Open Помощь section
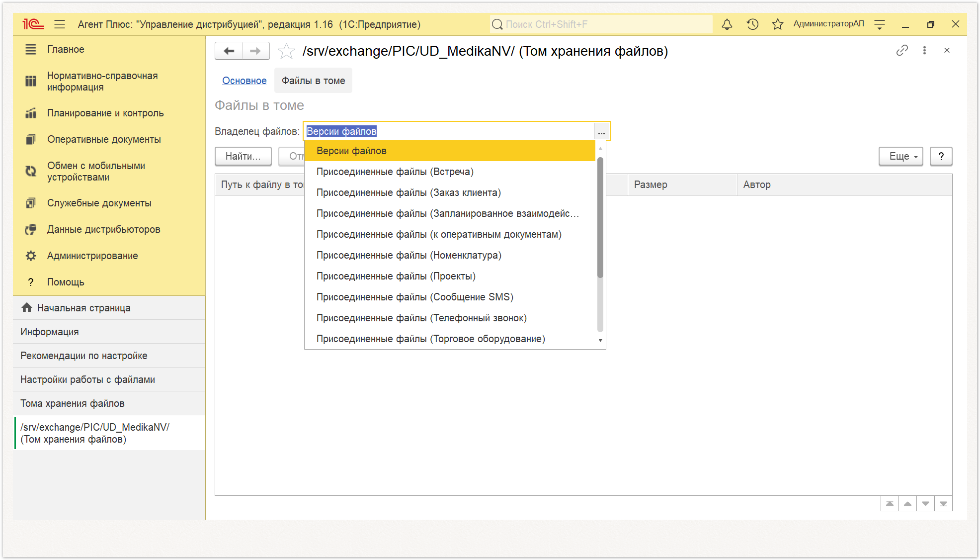The image size is (980, 560). pyautogui.click(x=109, y=282)
